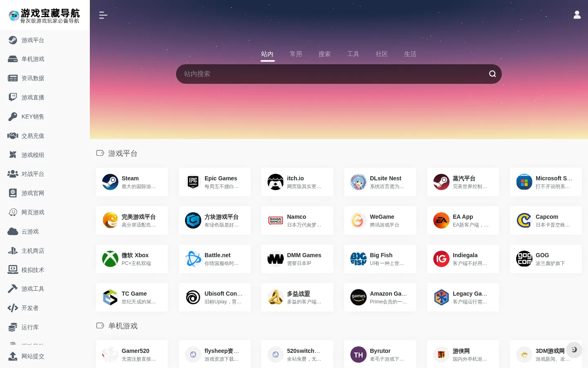The height and width of the screenshot is (368, 588).
Task: Open 游戏模组 sidebar item
Action: (x=45, y=155)
